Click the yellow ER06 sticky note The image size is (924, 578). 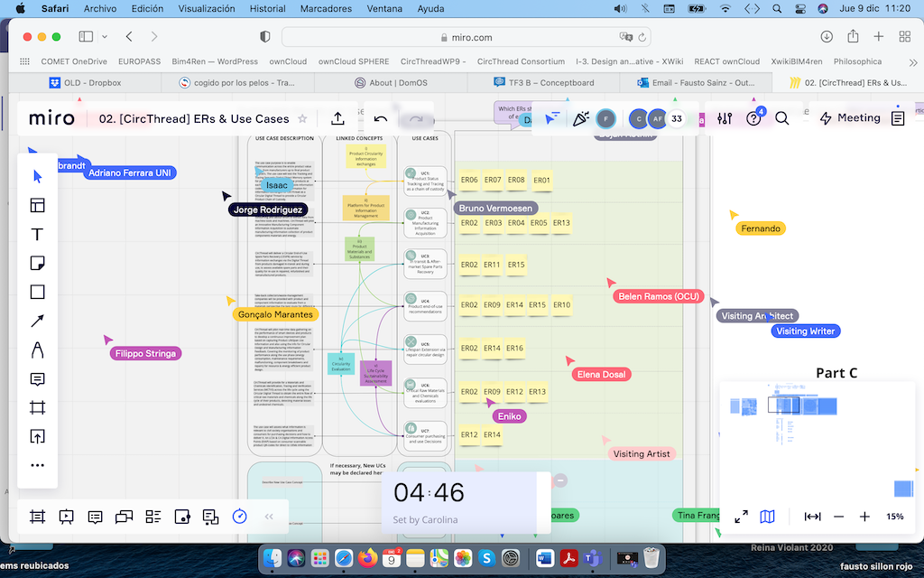pyautogui.click(x=469, y=180)
